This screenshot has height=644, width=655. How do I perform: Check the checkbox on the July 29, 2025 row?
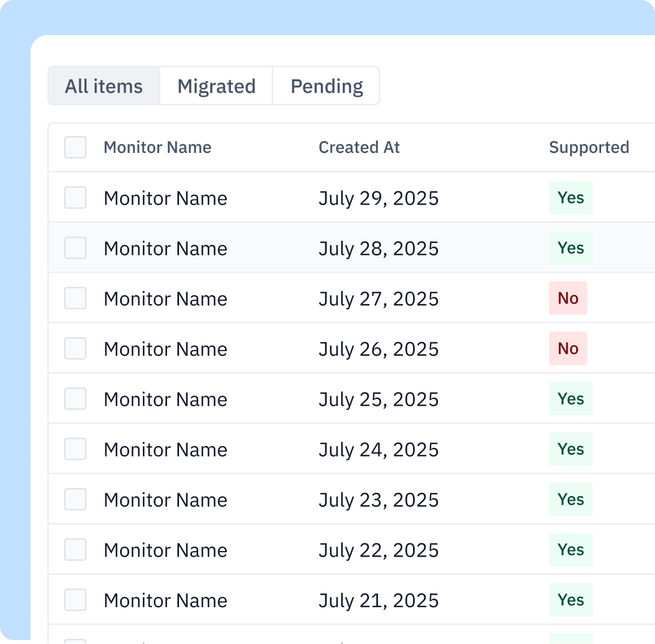(75, 198)
